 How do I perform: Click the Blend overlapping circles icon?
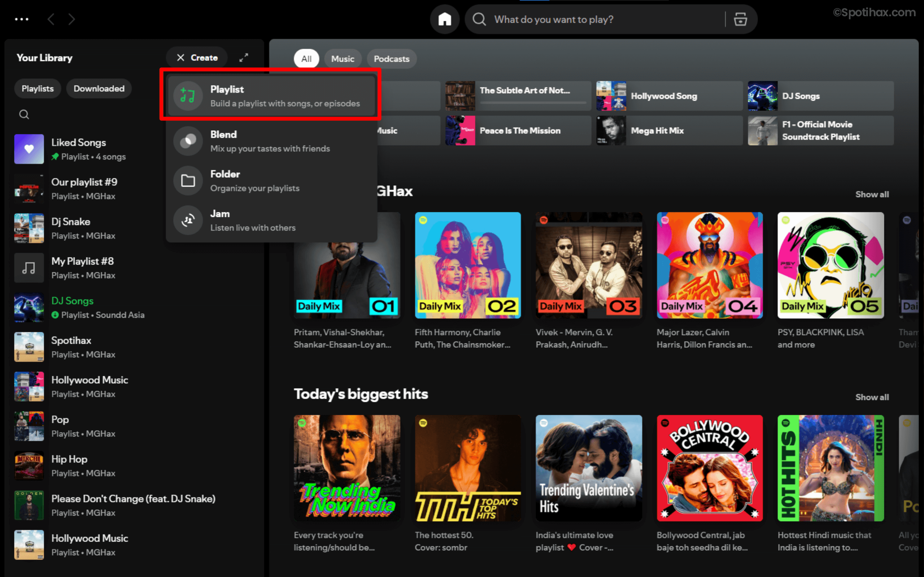188,141
